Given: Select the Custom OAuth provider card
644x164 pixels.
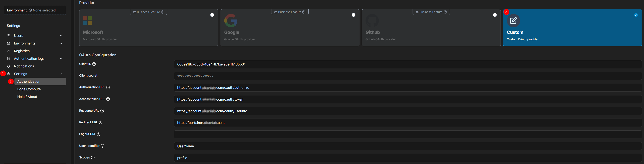Looking at the screenshot, I should [572, 27].
